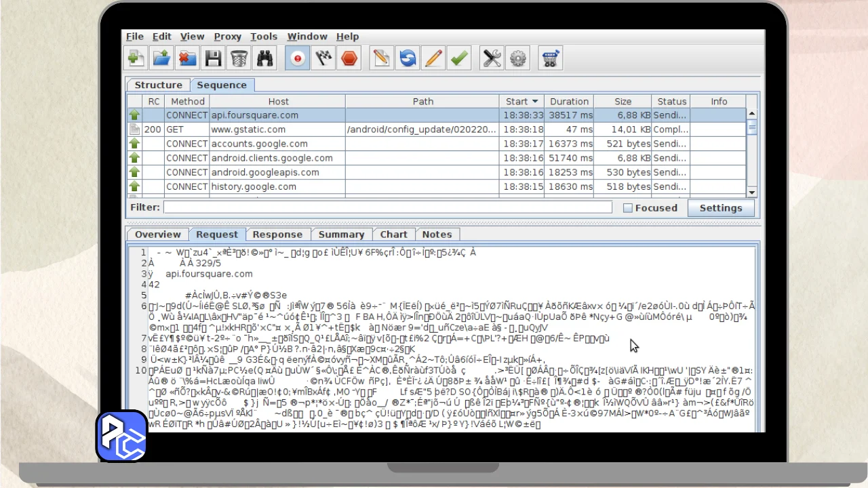Click the Compose request icon
The height and width of the screenshot is (488, 868).
[x=382, y=59]
